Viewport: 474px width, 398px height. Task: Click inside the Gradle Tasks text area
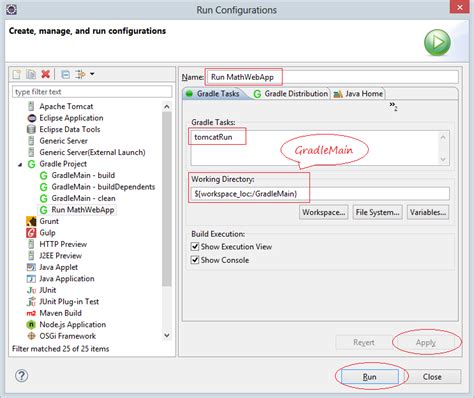click(315, 148)
